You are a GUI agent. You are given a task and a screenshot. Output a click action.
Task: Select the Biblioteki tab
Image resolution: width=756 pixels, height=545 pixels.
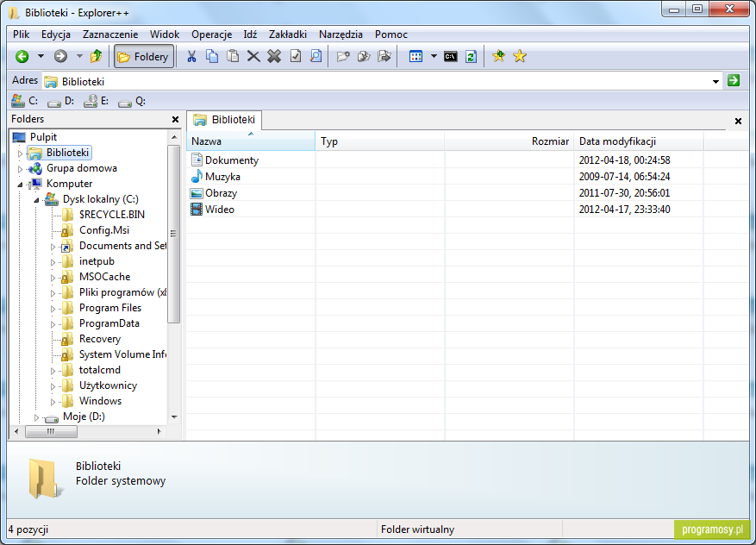(224, 120)
